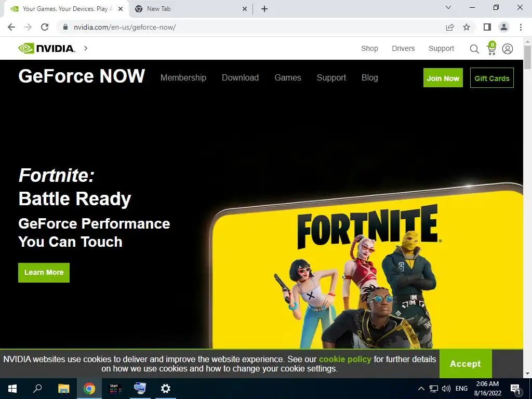Bookmark this page with the star icon
532x399 pixels.
tap(467, 27)
